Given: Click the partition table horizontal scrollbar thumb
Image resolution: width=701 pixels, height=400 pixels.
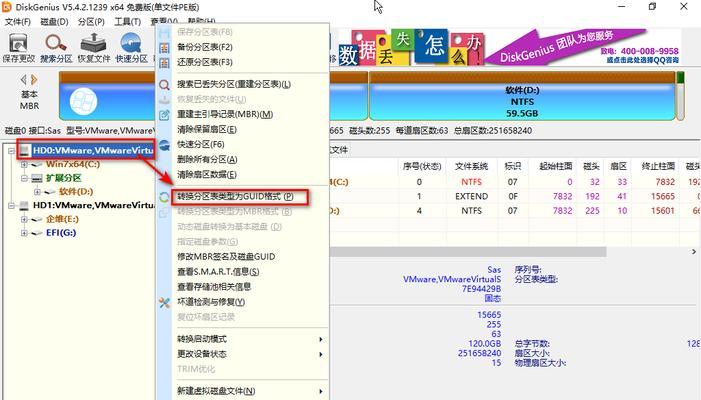Looking at the screenshot, I should click(x=468, y=252).
